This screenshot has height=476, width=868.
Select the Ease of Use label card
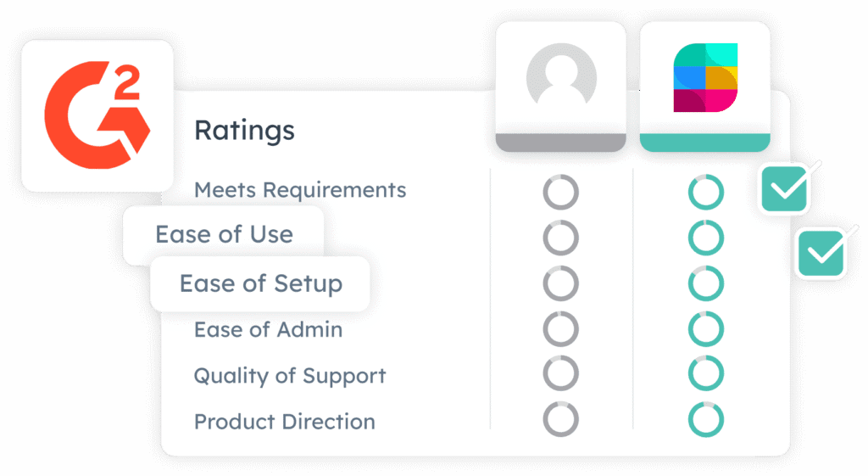click(x=224, y=235)
